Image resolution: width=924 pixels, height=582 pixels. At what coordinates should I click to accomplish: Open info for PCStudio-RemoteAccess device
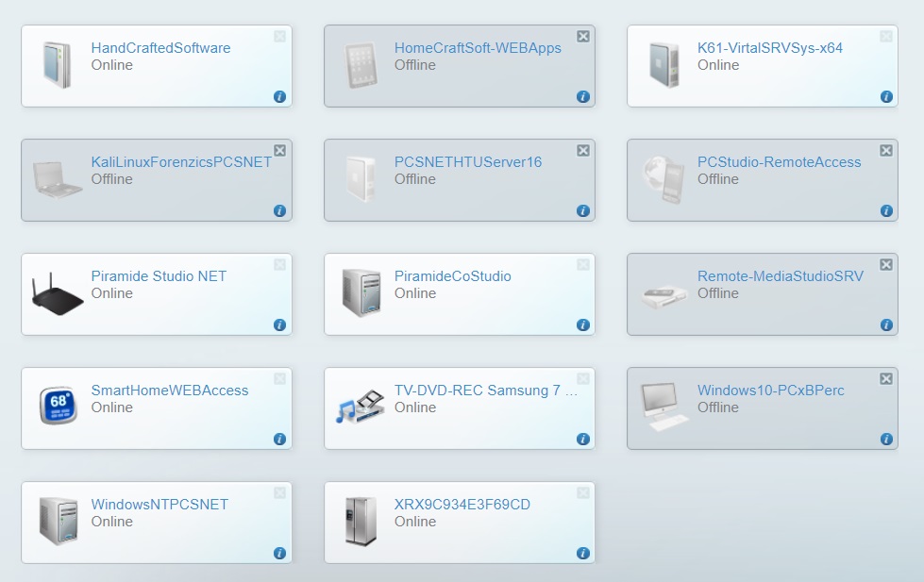click(886, 211)
